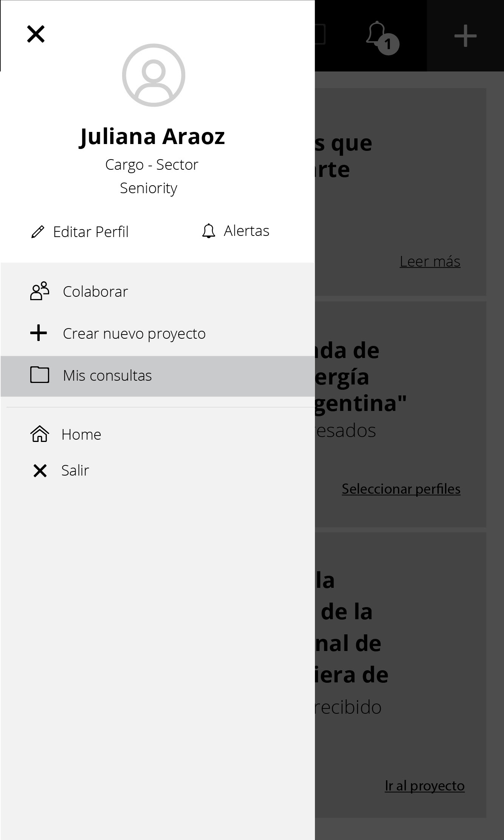Click the profile avatar picture

click(154, 75)
